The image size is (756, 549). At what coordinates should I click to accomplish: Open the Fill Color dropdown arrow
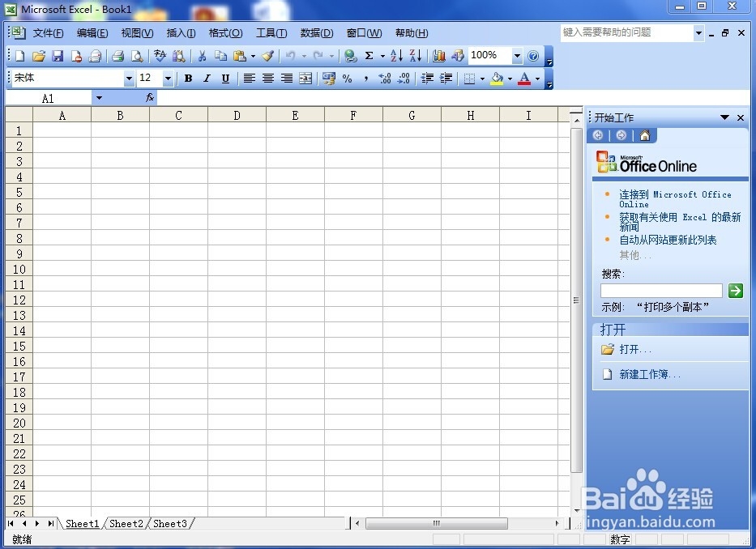(x=510, y=79)
